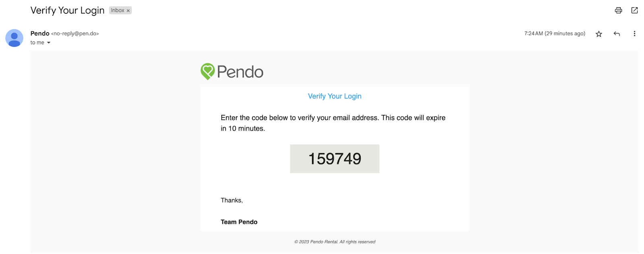
Task: Click the Inbox label tag
Action: [x=117, y=10]
